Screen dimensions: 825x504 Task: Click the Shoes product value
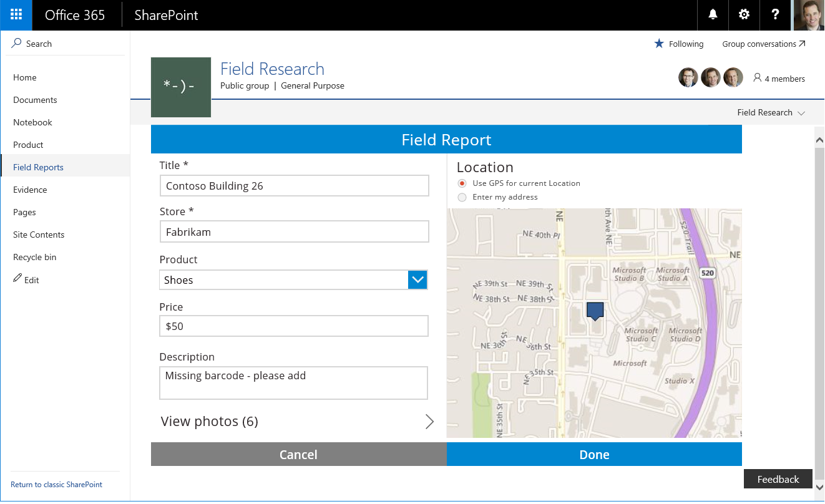[x=178, y=280]
